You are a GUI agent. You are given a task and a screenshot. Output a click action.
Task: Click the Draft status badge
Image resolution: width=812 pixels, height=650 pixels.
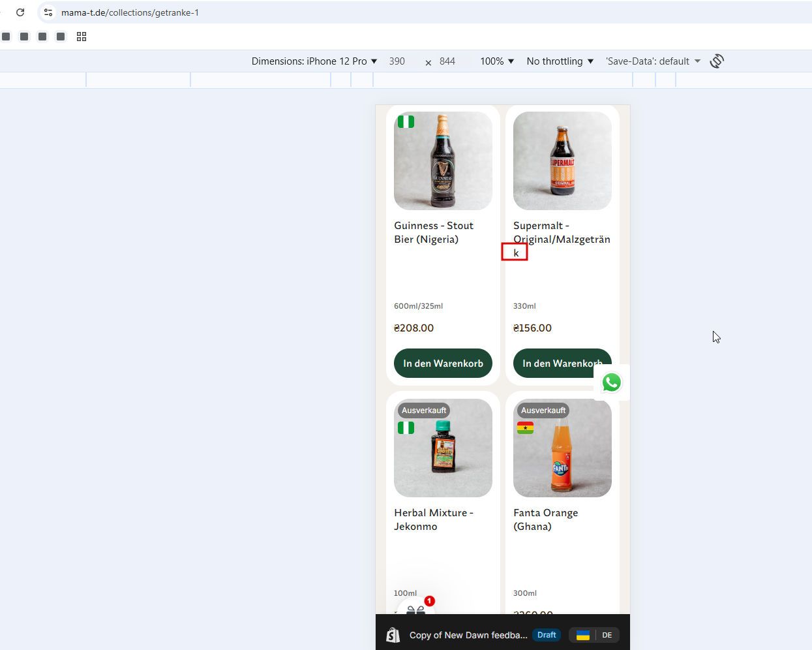coord(547,635)
